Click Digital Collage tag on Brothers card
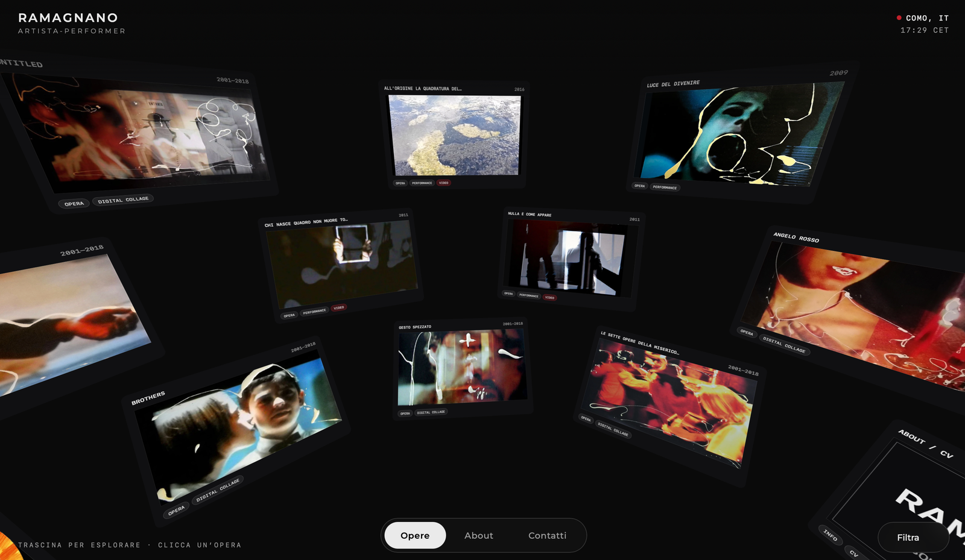The height and width of the screenshot is (560, 965). click(218, 490)
